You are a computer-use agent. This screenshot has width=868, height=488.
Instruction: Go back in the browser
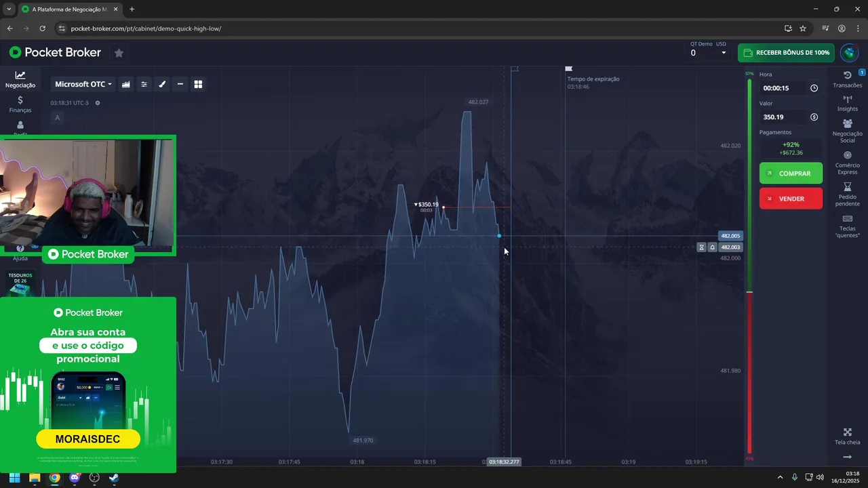(x=9, y=28)
